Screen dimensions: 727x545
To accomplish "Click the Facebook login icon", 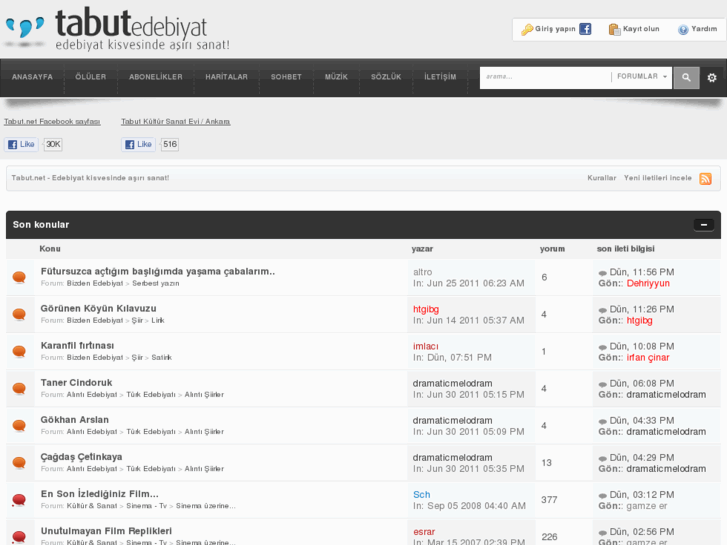I will point(585,29).
